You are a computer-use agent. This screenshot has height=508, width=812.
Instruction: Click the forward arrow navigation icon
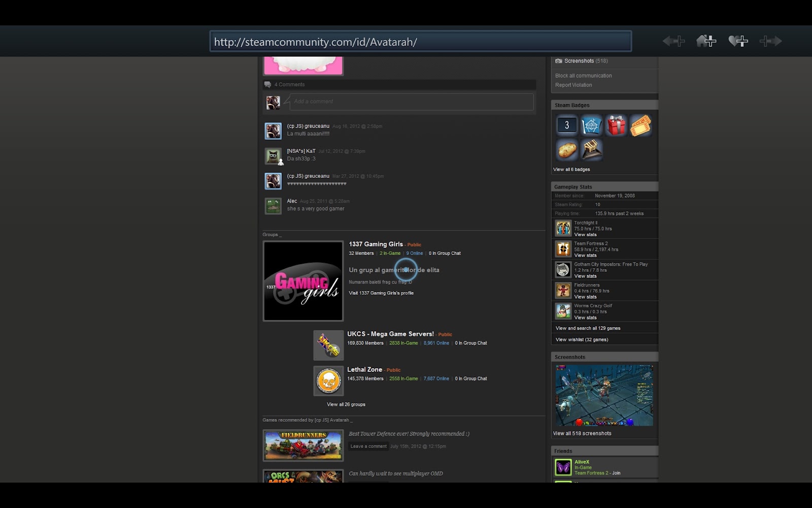coord(770,41)
